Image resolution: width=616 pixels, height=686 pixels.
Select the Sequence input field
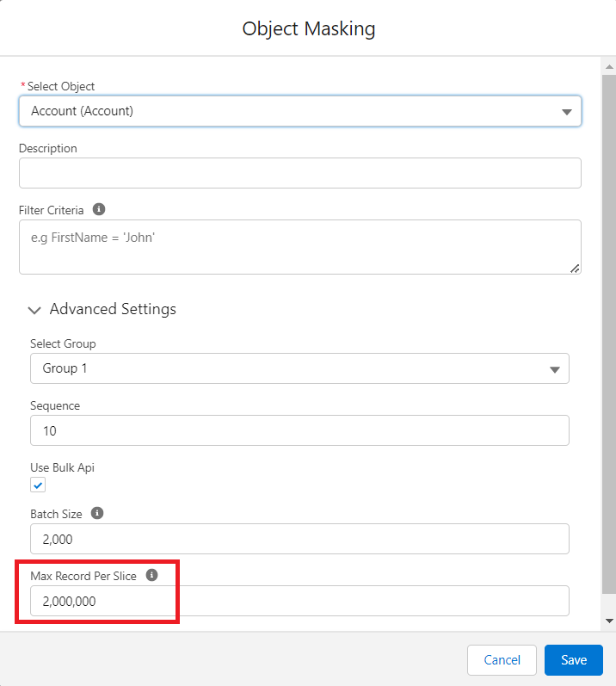click(299, 430)
